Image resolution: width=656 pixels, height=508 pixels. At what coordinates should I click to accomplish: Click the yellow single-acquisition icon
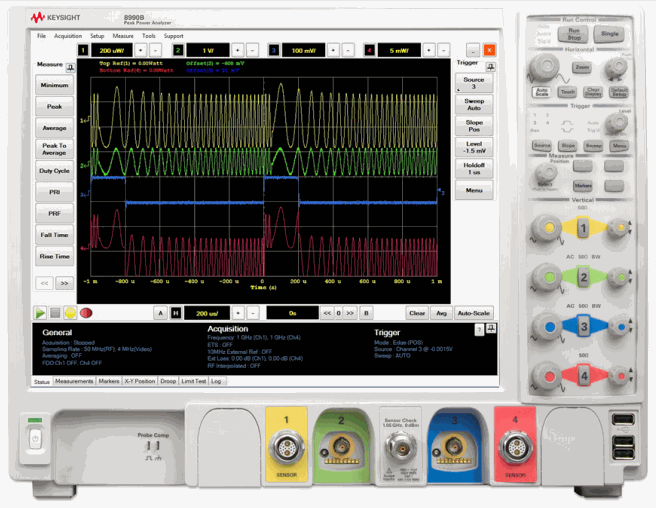click(71, 313)
